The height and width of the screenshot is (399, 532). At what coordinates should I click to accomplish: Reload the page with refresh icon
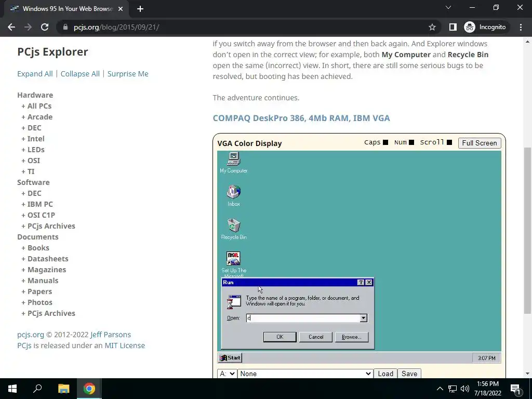[45, 27]
